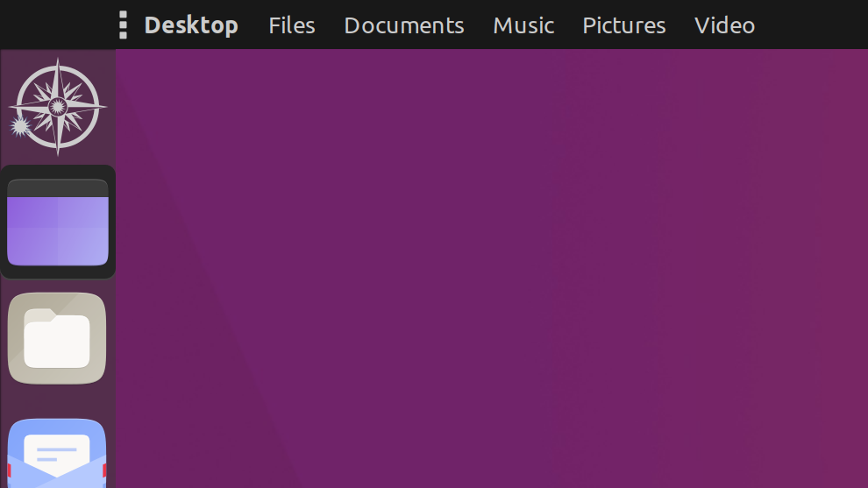Open the mail envelope dock icon
Viewport: 868px width, 488px height.
pyautogui.click(x=57, y=453)
